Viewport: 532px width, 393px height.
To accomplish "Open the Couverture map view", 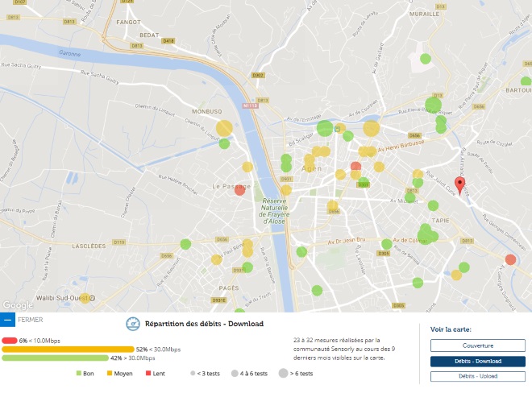I will coord(478,345).
